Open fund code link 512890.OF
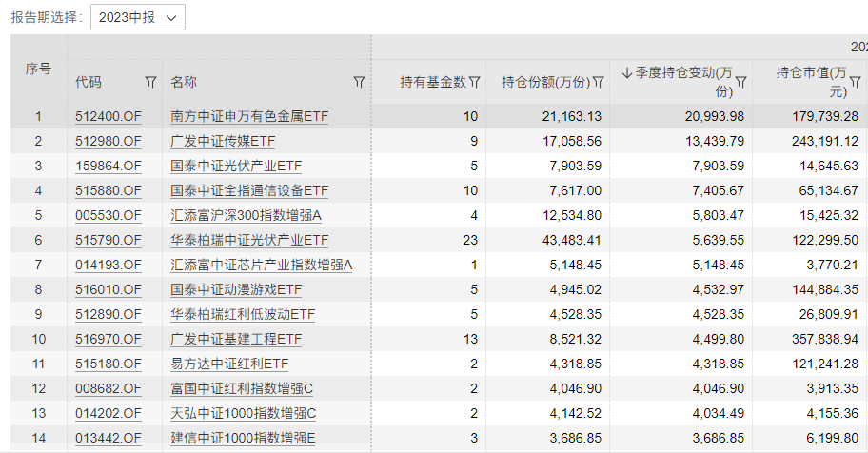 pos(108,314)
